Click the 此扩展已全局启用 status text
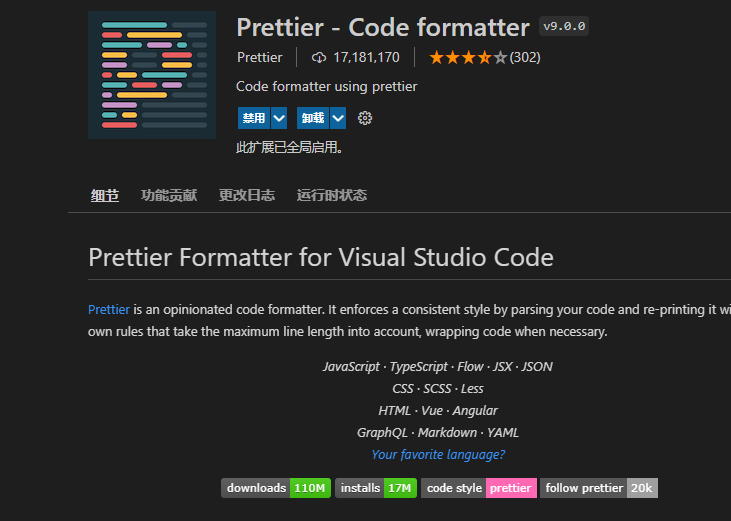Screen dimensions: 731x521 [x=290, y=147]
